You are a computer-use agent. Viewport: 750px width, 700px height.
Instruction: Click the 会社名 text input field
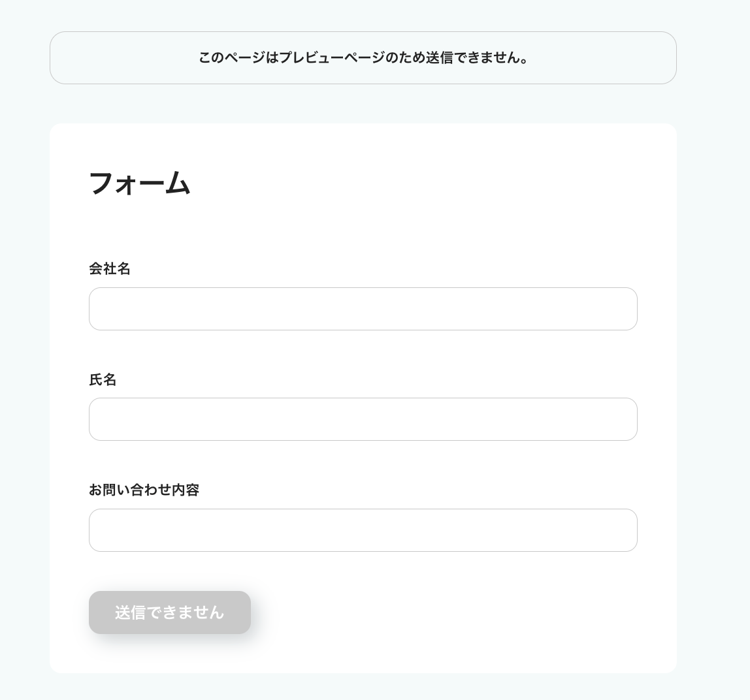click(x=363, y=309)
